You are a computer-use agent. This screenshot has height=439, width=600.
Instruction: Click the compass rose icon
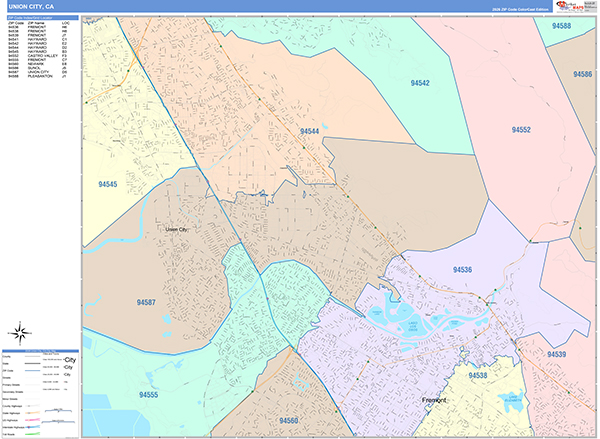[x=20, y=333]
